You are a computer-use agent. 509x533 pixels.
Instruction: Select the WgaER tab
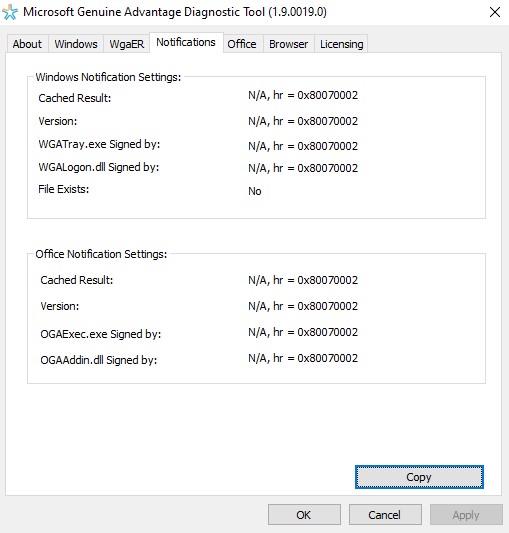pyautogui.click(x=126, y=44)
